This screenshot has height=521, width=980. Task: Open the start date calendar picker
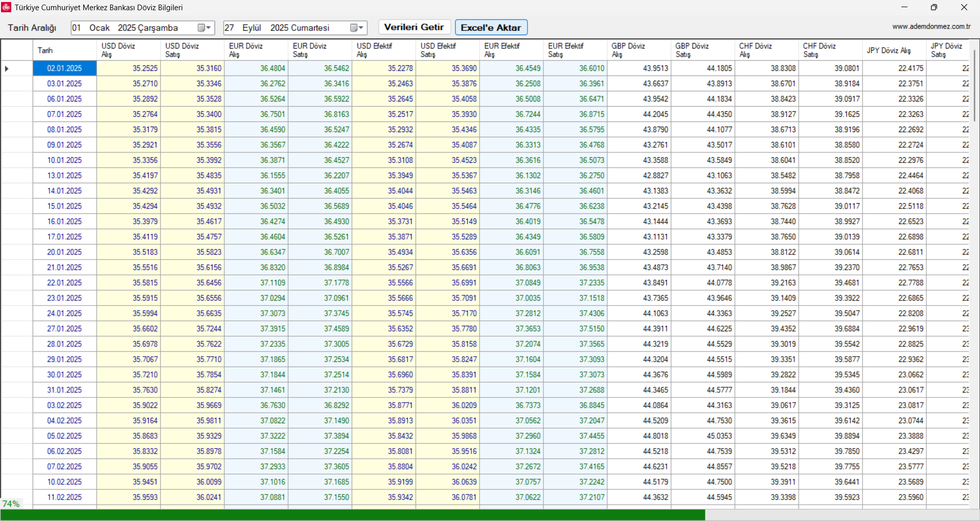[x=204, y=28]
